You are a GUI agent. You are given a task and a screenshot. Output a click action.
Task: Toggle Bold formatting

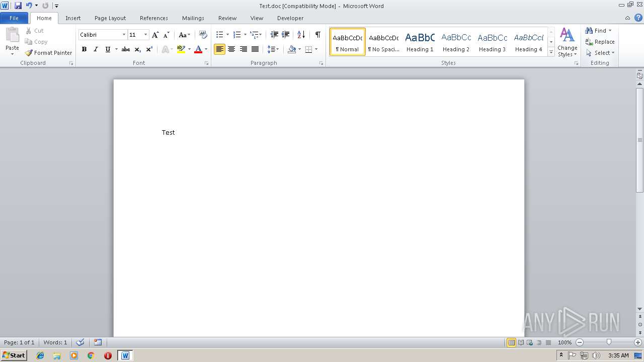click(x=84, y=49)
